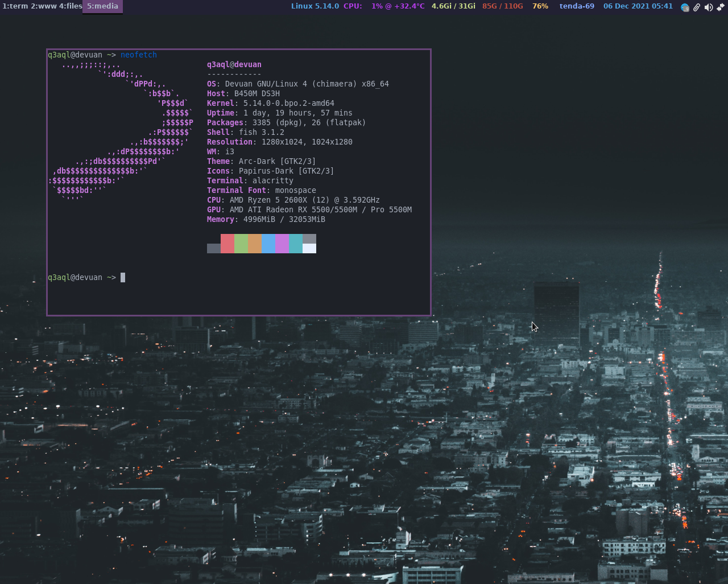Switch to workspace 4:files
The height and width of the screenshot is (584, 728).
tap(71, 6)
